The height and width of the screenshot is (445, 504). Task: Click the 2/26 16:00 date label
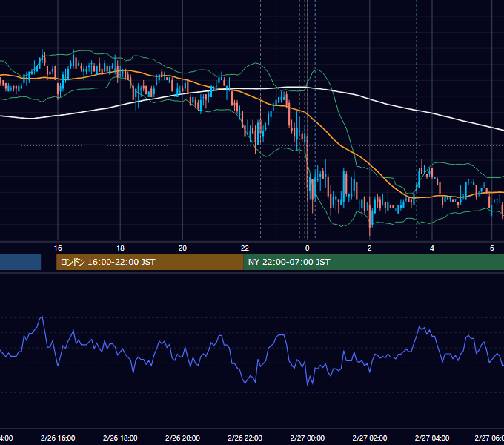[58, 438]
